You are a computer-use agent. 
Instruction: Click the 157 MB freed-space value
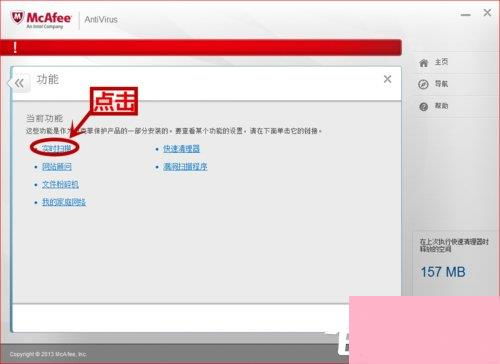[x=443, y=272]
